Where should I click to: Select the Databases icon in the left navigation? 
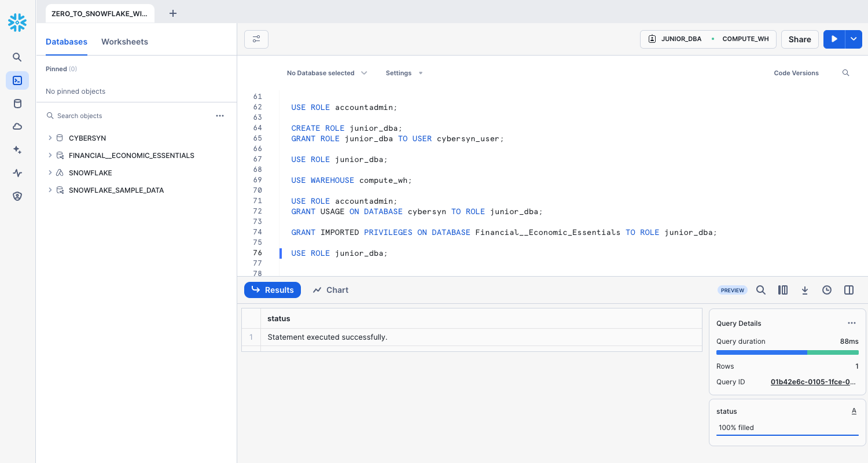(17, 103)
